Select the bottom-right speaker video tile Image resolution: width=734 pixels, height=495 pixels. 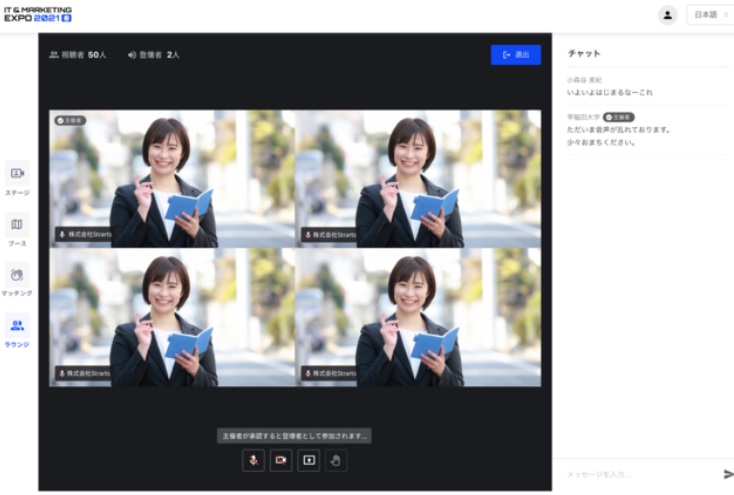click(418, 317)
